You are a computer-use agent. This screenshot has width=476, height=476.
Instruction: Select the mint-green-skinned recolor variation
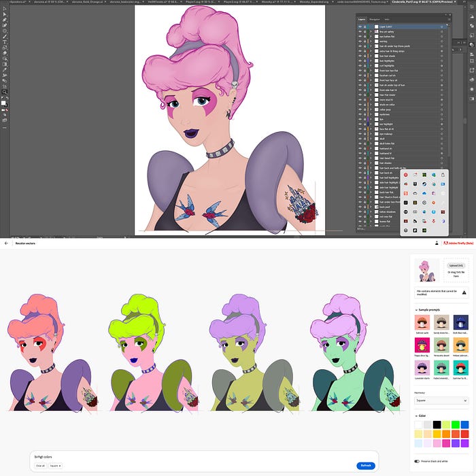(x=356, y=352)
